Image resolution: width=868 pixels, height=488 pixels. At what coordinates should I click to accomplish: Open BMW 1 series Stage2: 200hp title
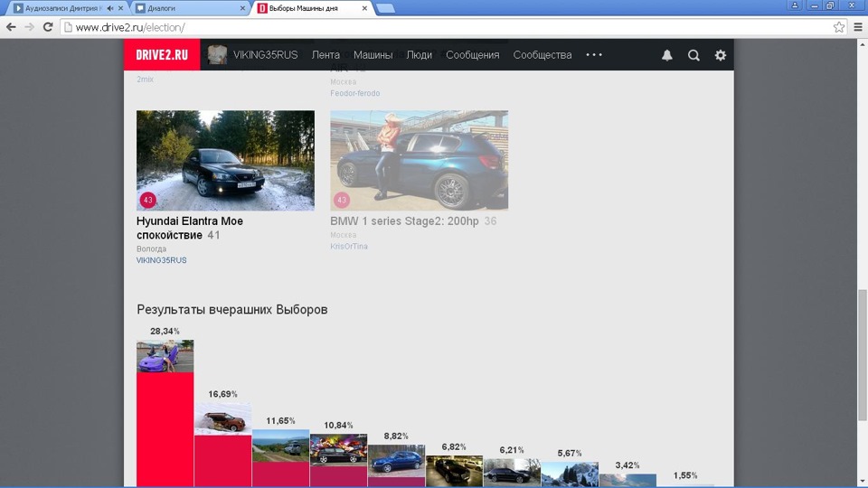coord(405,221)
